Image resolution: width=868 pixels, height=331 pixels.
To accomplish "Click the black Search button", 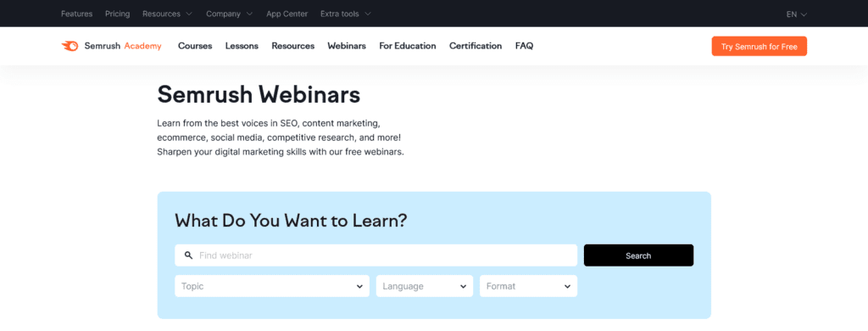I will (x=638, y=255).
